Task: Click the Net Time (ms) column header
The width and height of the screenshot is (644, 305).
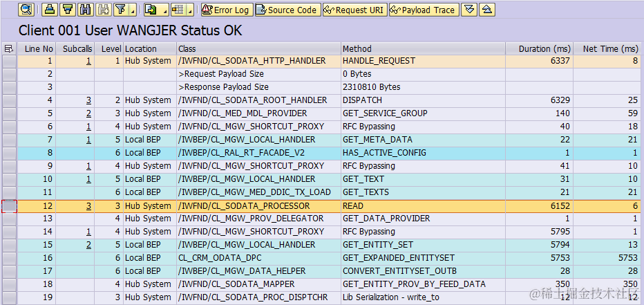Action: pyautogui.click(x=607, y=48)
